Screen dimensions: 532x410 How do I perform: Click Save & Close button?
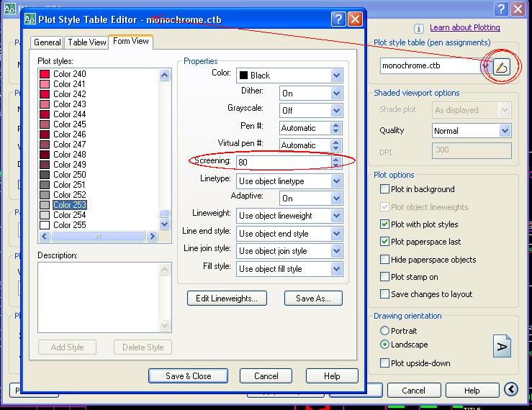(x=189, y=375)
